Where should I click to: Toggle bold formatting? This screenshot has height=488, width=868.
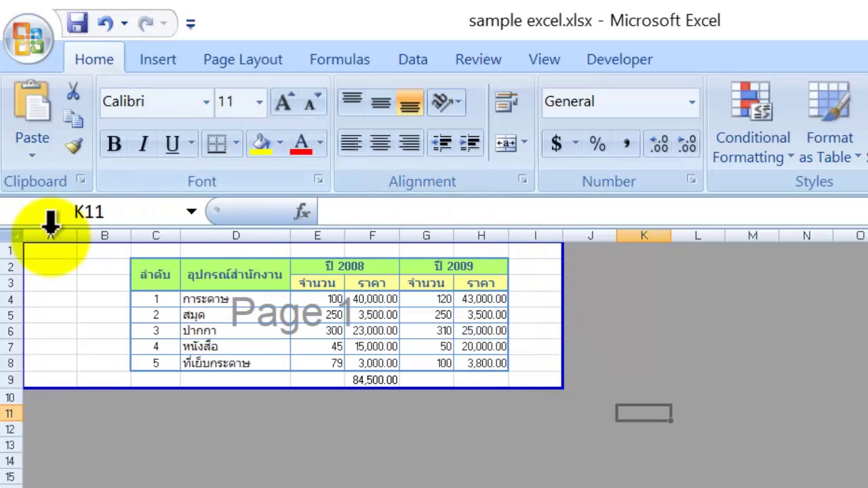point(114,144)
